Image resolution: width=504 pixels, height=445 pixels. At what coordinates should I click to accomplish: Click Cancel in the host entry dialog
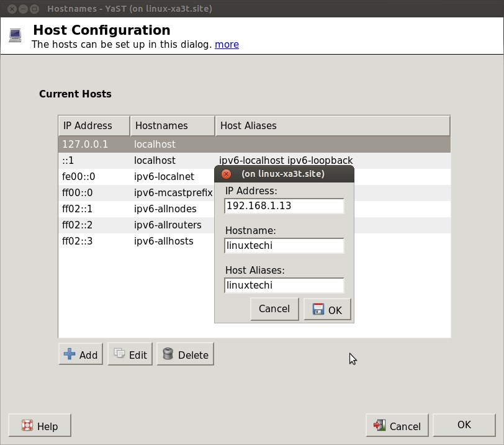274,309
